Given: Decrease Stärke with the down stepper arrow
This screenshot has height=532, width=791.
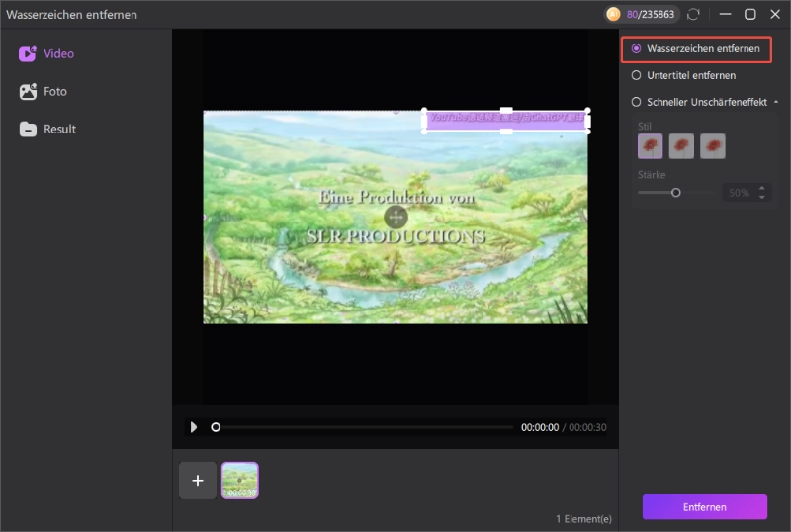Looking at the screenshot, I should (761, 197).
